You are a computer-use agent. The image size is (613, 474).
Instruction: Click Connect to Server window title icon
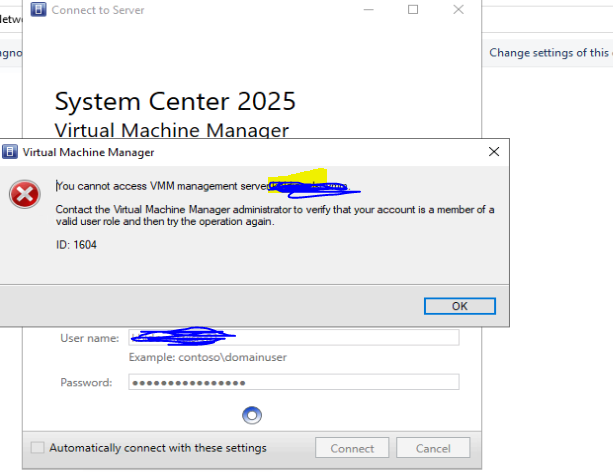click(38, 9)
